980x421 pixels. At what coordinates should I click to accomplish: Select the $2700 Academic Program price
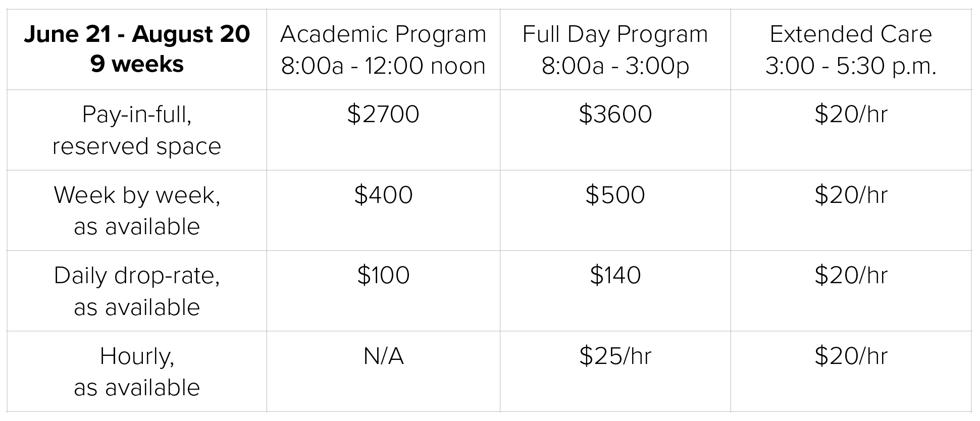pyautogui.click(x=383, y=114)
